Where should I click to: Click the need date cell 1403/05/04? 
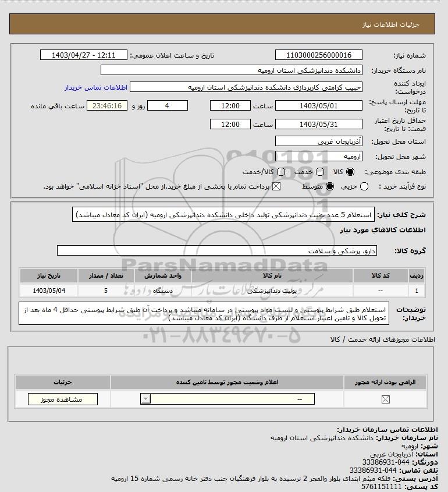tap(49, 291)
